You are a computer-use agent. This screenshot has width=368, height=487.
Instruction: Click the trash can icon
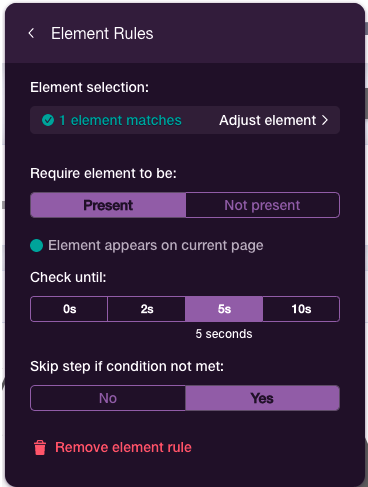pos(40,447)
